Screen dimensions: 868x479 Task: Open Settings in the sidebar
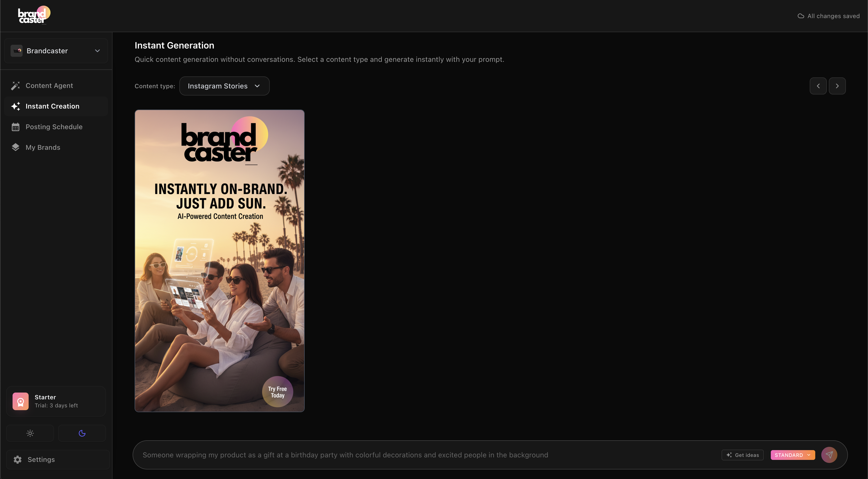[41, 459]
